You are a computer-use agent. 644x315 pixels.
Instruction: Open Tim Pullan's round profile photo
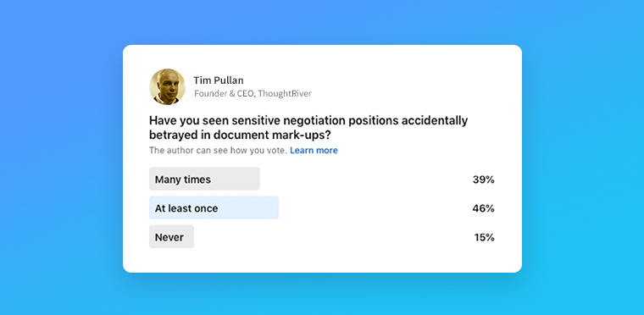(x=167, y=86)
